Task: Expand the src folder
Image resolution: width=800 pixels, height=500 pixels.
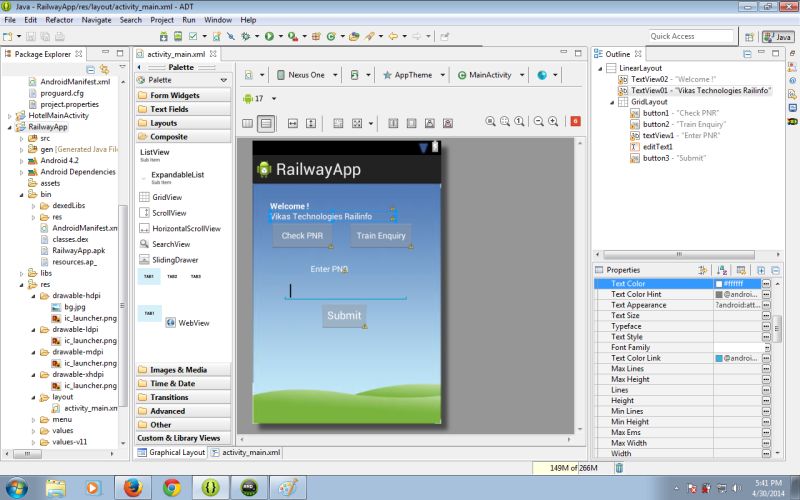Action: click(x=21, y=138)
